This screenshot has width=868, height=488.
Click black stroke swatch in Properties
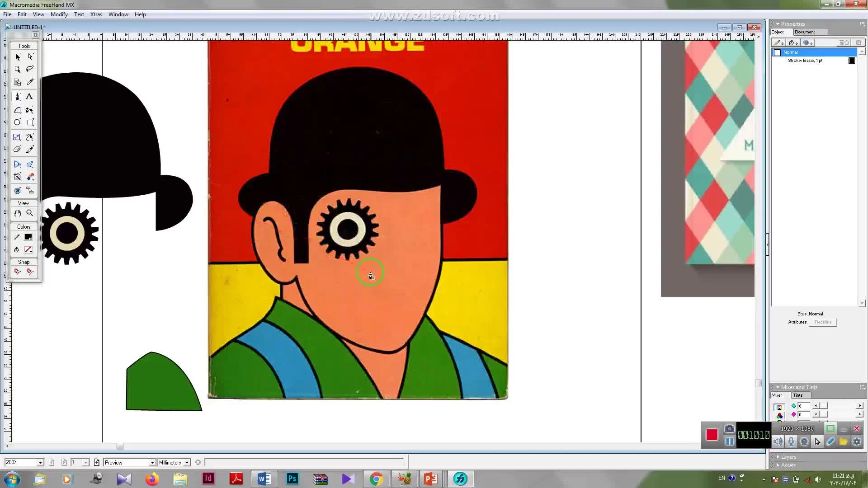pos(852,61)
